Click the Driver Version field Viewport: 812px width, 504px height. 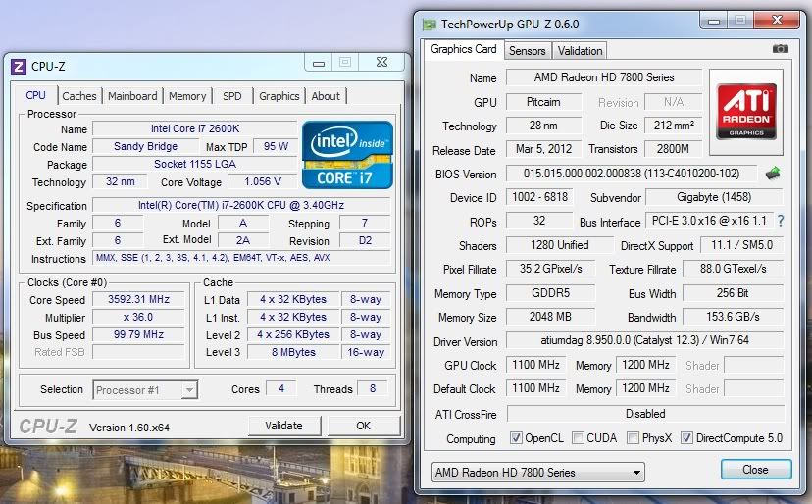pyautogui.click(x=644, y=340)
